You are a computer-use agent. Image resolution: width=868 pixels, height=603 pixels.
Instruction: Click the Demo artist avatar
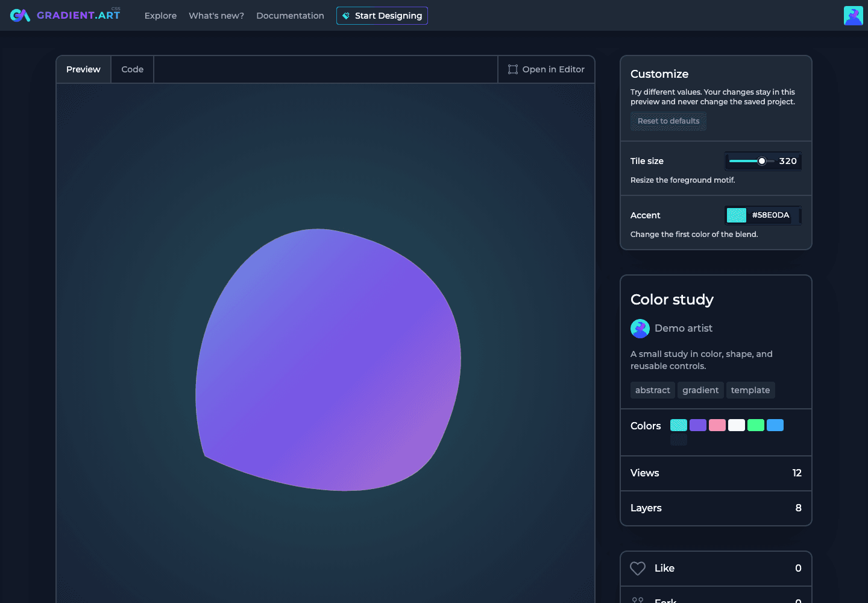[x=640, y=329]
